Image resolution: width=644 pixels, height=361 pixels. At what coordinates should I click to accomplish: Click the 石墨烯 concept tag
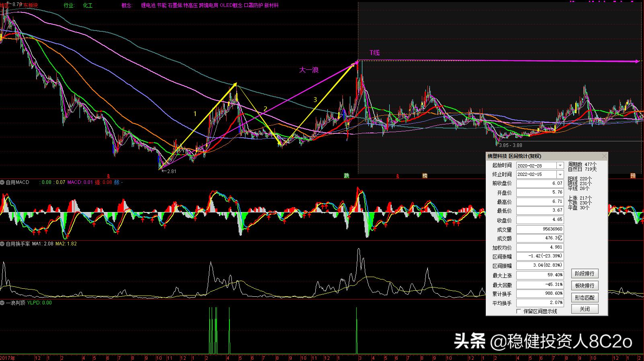coord(175,6)
